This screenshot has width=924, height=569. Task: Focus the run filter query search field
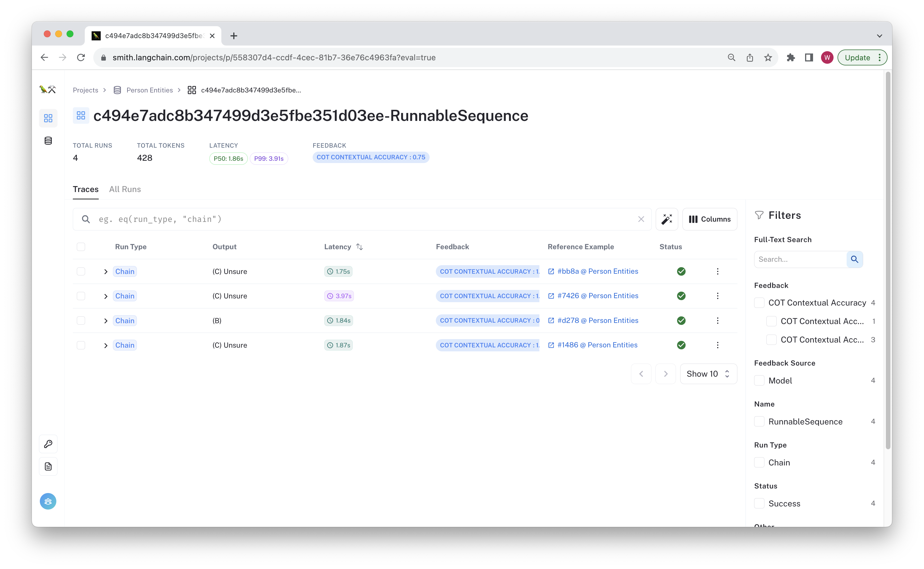point(362,219)
